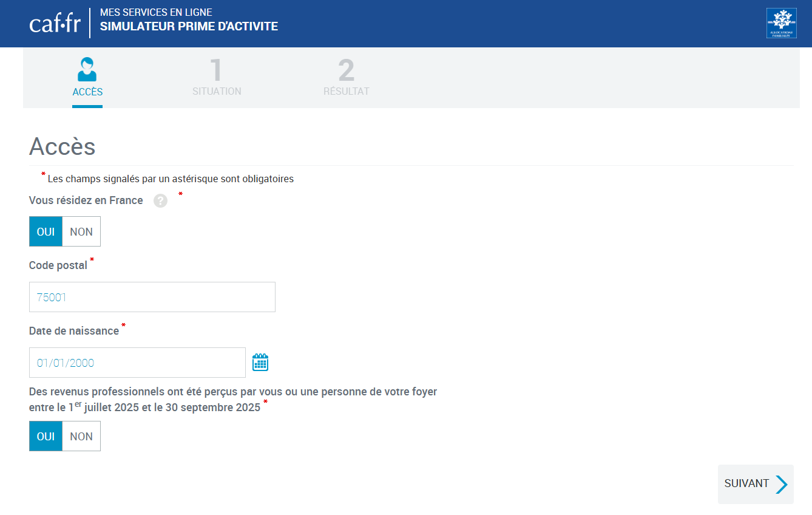The width and height of the screenshot is (812, 515).
Task: Click Mes services en ligne header text
Action: [x=156, y=12]
